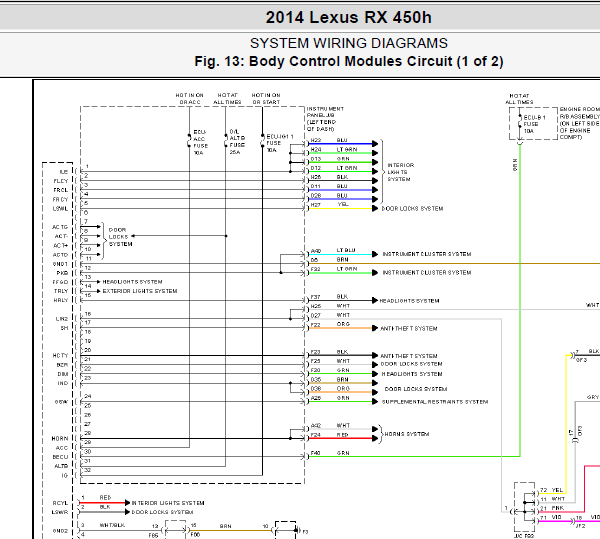
Task: Select the ECU-ACC FUSE 10A label
Action: coord(201,142)
